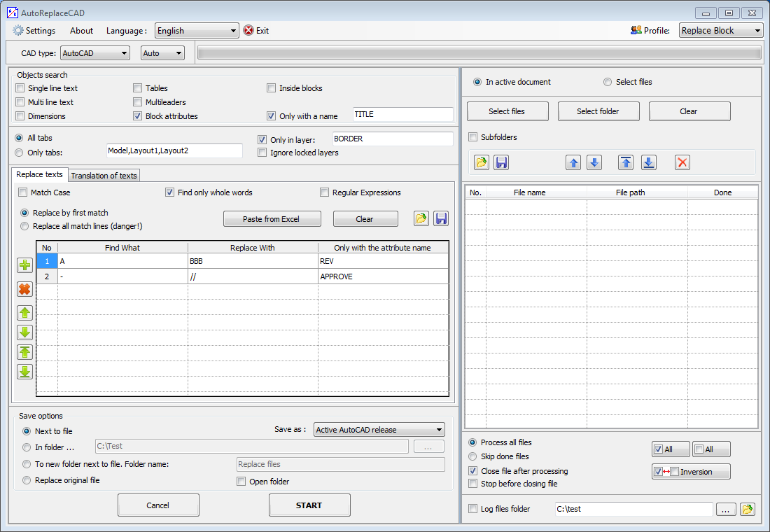This screenshot has width=770, height=532.
Task: Select cell REV in attribute column
Action: click(383, 261)
